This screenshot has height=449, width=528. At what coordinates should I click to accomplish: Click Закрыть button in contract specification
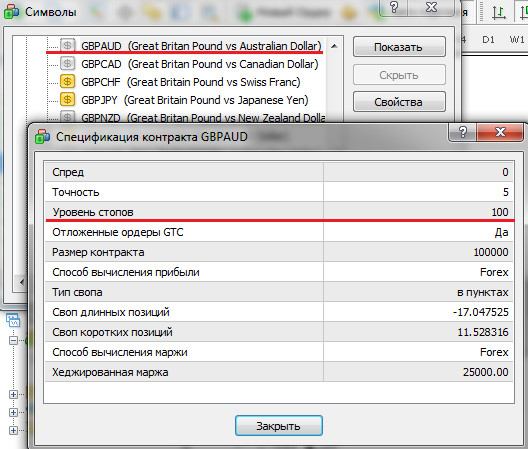click(x=278, y=425)
